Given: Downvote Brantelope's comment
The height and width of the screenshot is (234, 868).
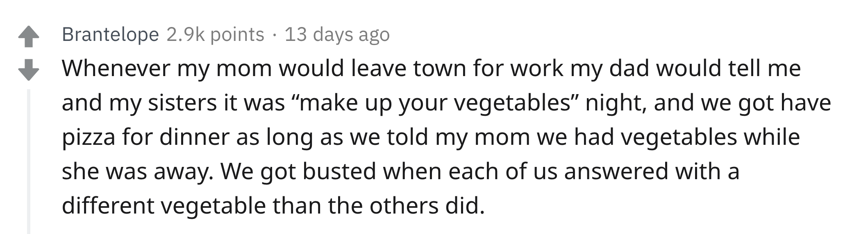Looking at the screenshot, I should [x=29, y=69].
